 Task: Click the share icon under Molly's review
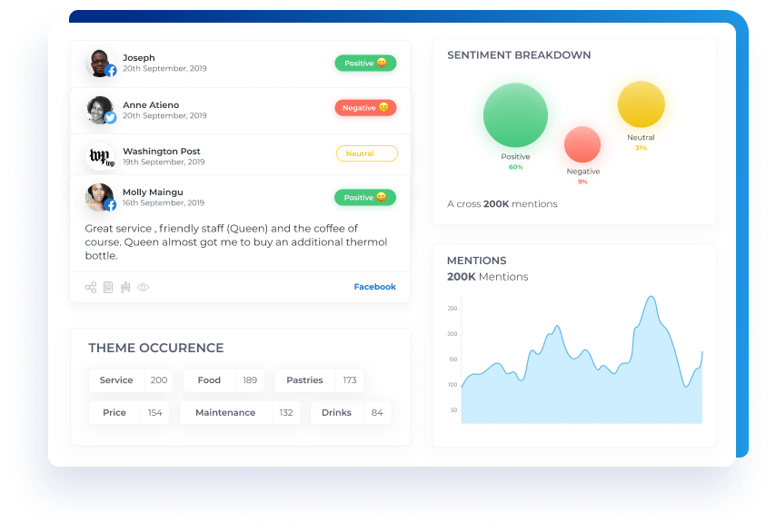point(91,288)
